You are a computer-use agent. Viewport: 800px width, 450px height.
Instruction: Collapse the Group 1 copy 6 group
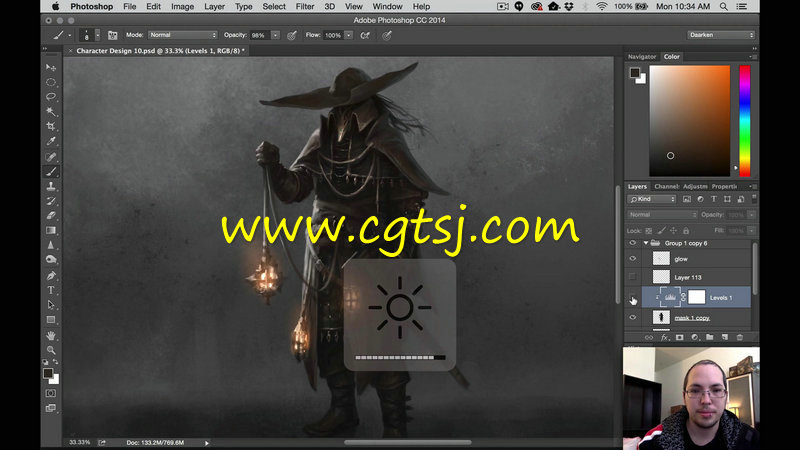pos(646,243)
